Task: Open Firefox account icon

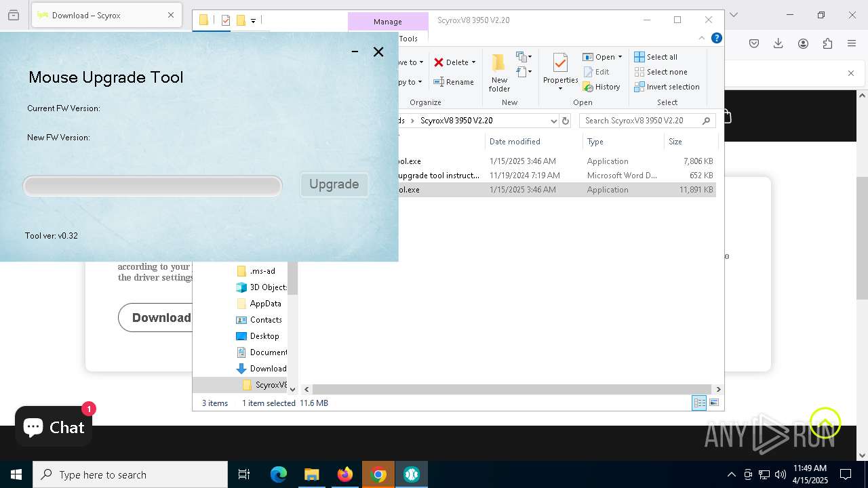Action: 803,43
